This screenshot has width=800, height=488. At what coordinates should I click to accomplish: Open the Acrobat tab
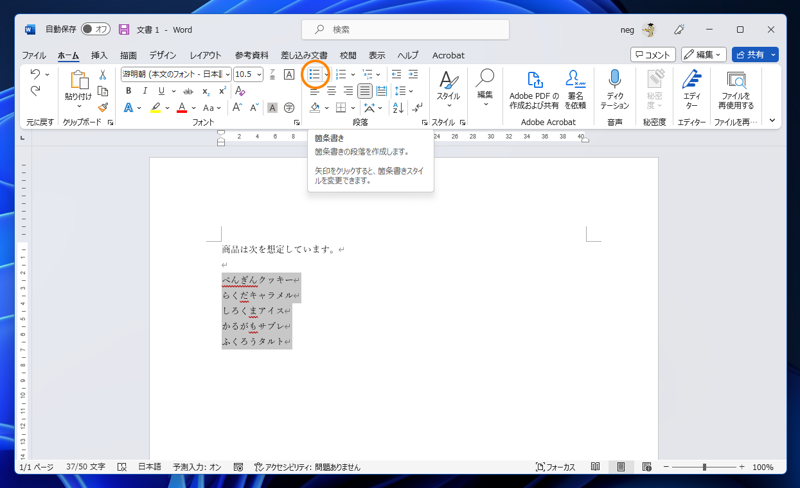tap(448, 55)
